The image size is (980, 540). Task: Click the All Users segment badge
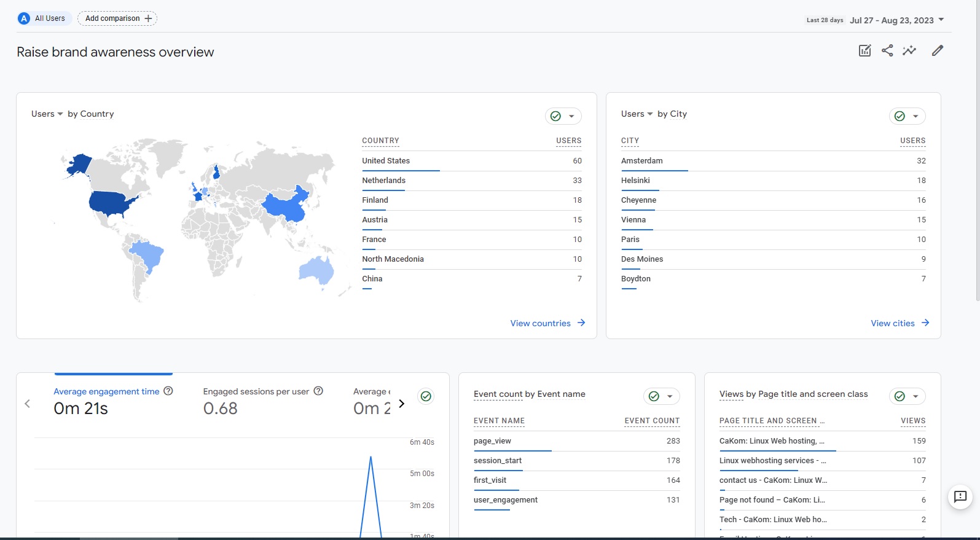click(x=24, y=18)
